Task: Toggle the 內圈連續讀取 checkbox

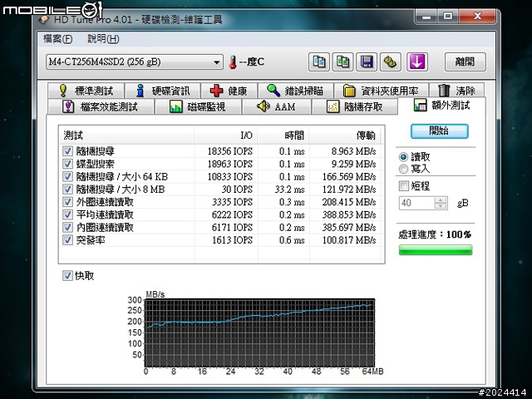Action: point(67,227)
